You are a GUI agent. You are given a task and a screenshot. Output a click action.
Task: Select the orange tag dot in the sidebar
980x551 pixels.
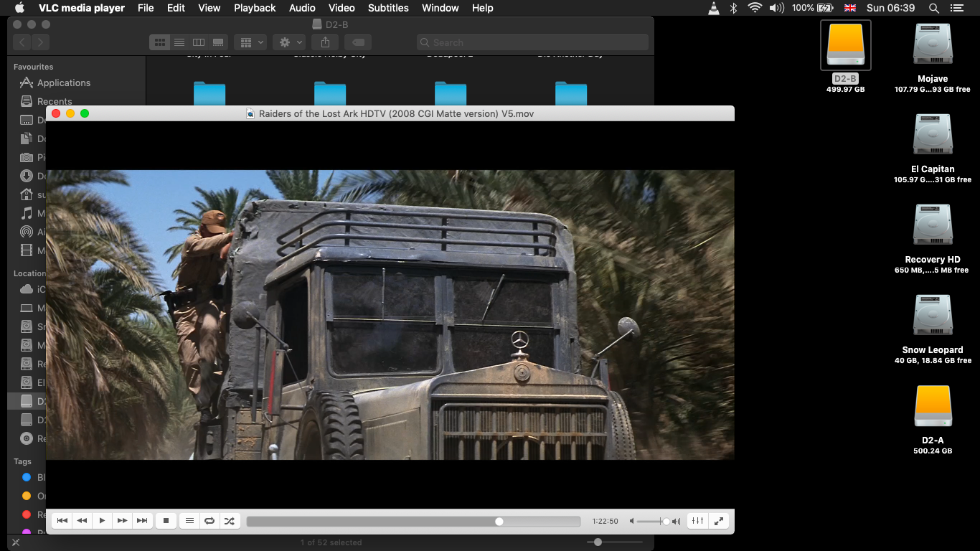click(27, 496)
